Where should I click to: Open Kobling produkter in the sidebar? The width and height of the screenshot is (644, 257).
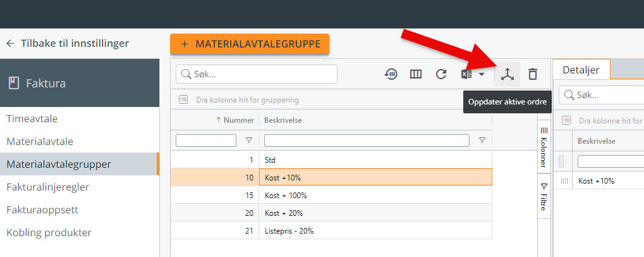[49, 233]
